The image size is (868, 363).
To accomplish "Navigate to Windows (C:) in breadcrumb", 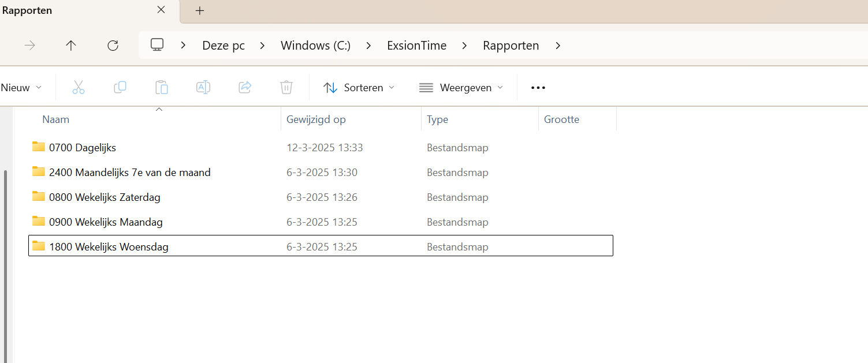I will coord(315,46).
